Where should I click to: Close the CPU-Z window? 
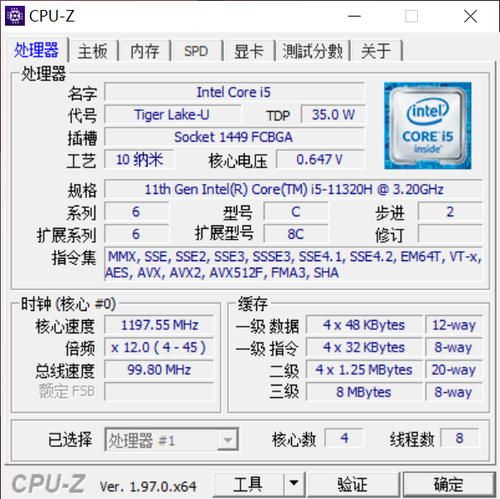coord(470,16)
